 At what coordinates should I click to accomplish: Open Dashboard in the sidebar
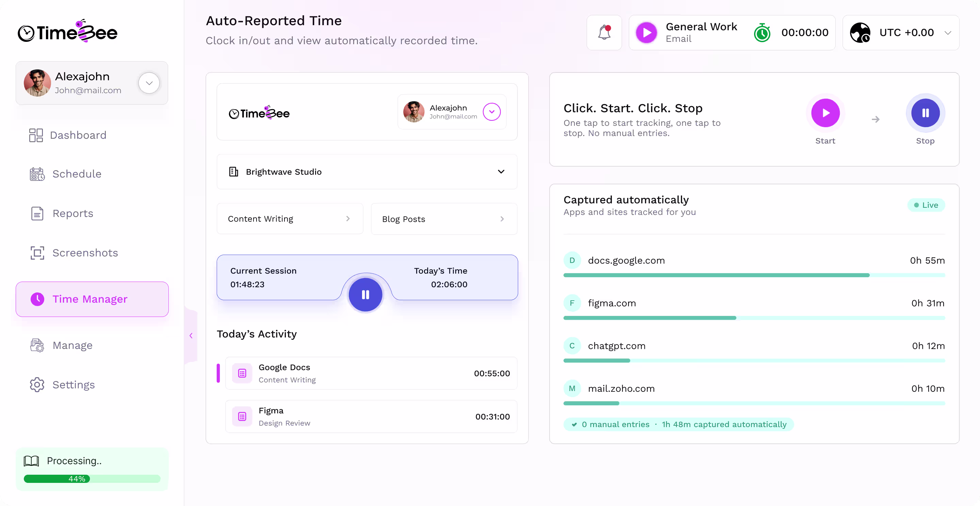click(68, 135)
